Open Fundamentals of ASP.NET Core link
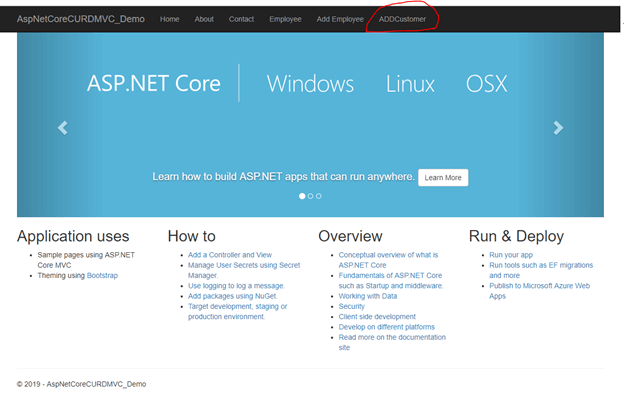This screenshot has height=401, width=624. coord(391,280)
